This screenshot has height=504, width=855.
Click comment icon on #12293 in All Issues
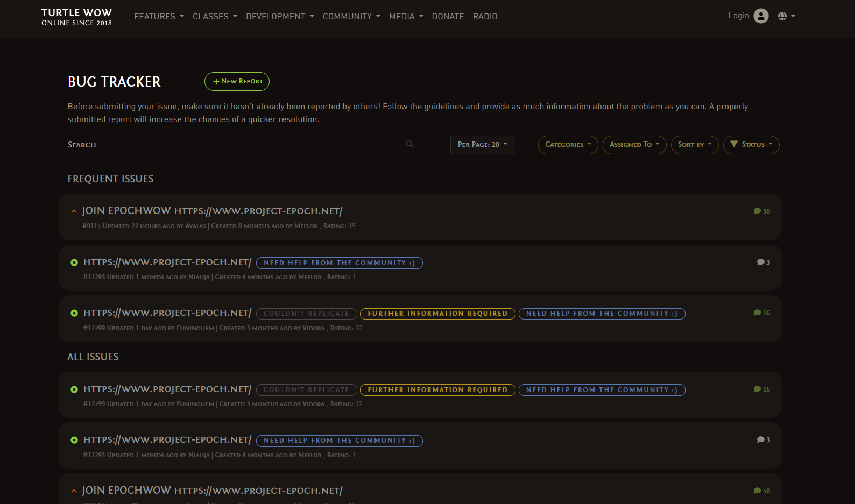[x=760, y=439]
